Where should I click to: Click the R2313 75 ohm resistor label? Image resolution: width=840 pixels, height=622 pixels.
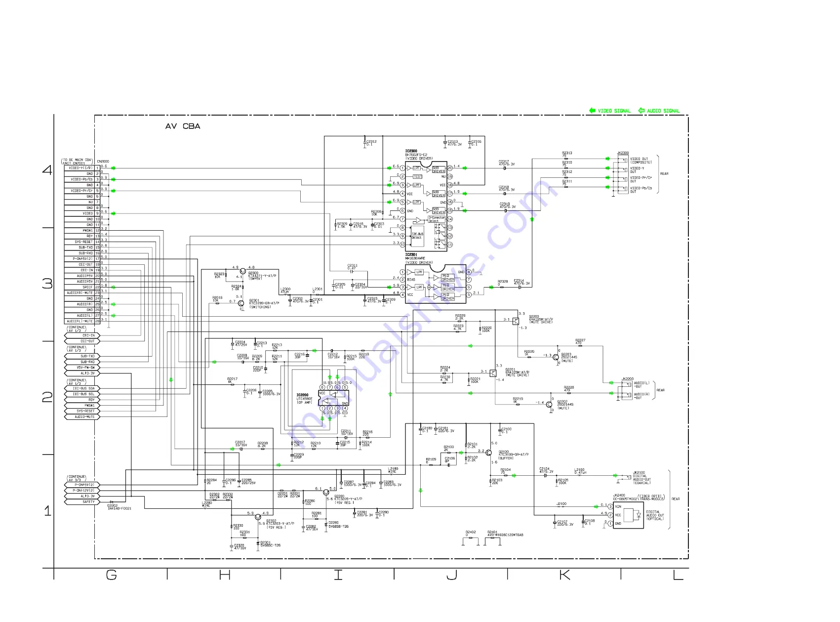567,154
